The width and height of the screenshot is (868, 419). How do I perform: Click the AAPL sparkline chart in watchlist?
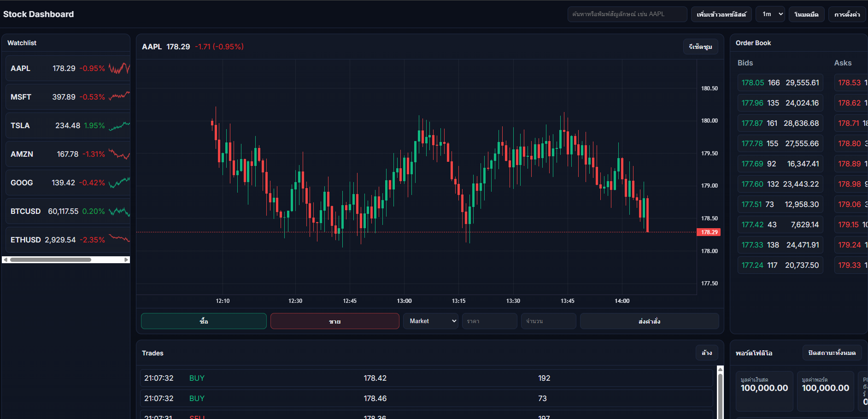119,69
